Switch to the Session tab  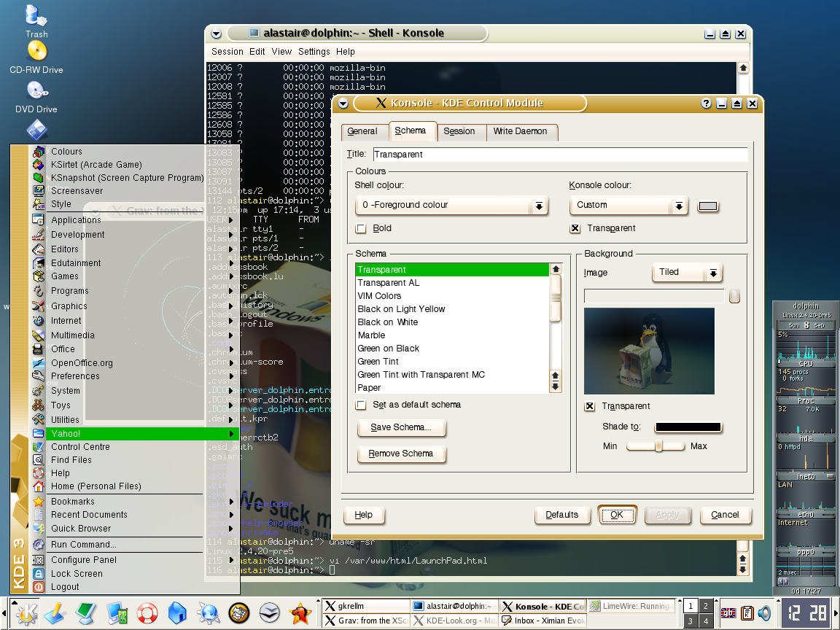tap(459, 132)
